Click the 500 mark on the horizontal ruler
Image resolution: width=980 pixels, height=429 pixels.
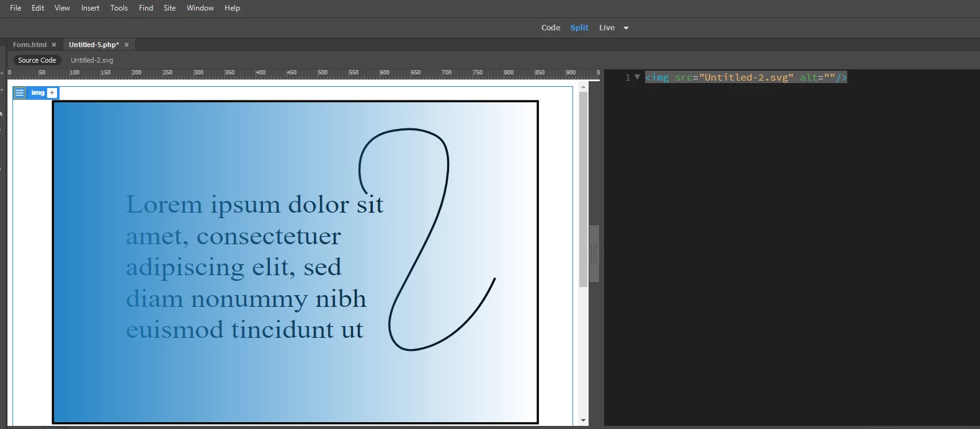click(323, 73)
